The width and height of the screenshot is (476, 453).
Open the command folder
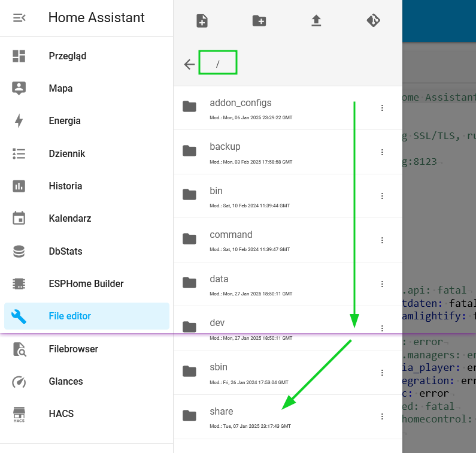point(288,240)
